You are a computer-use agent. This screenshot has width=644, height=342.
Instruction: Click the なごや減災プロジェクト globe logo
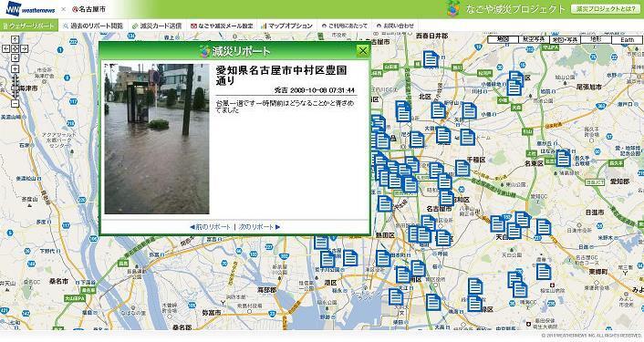[x=453, y=8]
